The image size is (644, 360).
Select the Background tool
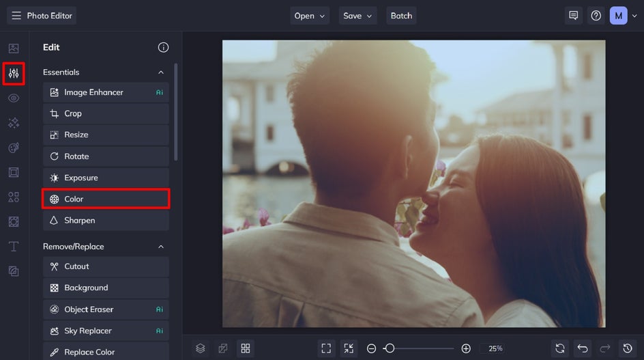click(106, 288)
